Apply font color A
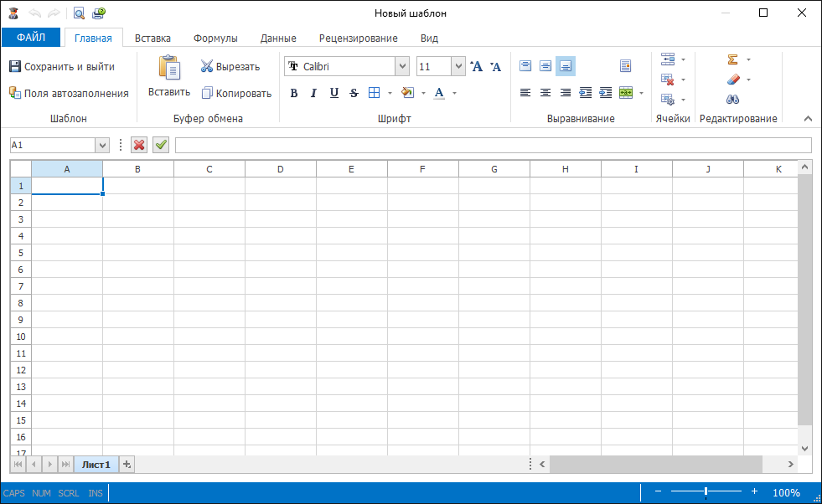This screenshot has width=822, height=504. coord(439,93)
